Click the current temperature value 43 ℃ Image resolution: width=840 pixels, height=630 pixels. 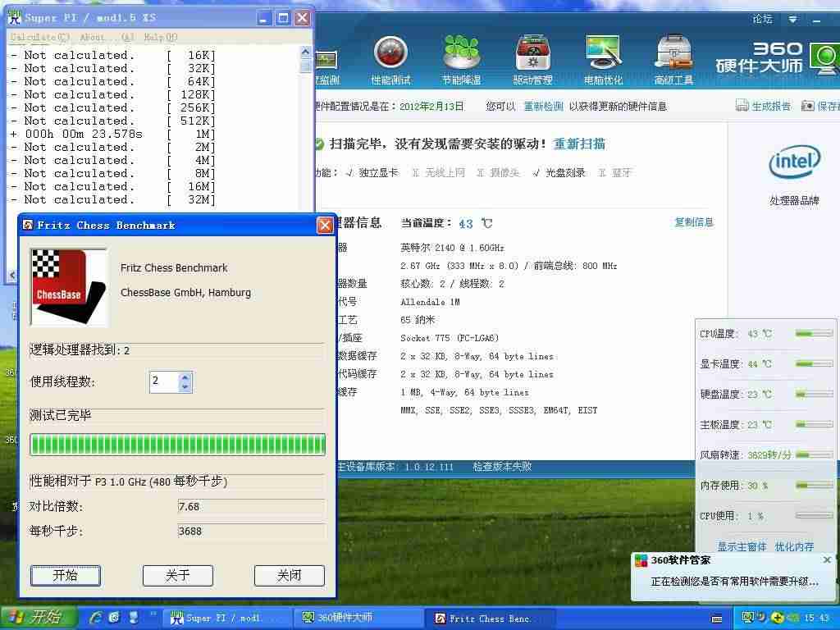[x=475, y=223]
